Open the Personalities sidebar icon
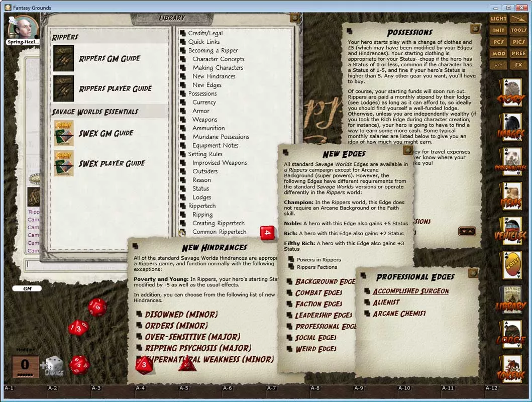Viewport: 532px width, 402px height. pos(511,162)
